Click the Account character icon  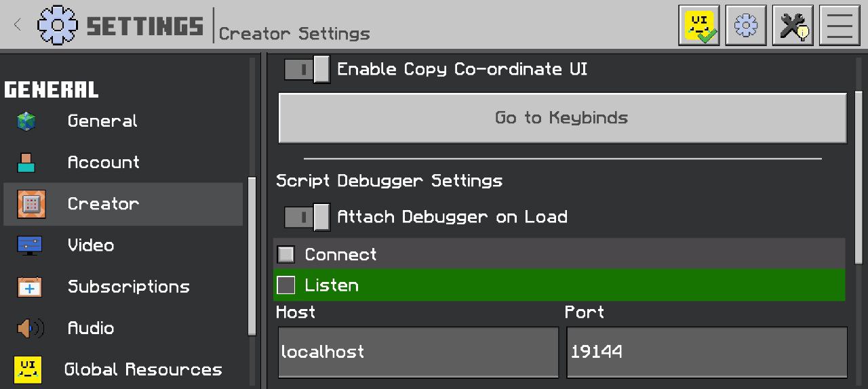pos(26,163)
